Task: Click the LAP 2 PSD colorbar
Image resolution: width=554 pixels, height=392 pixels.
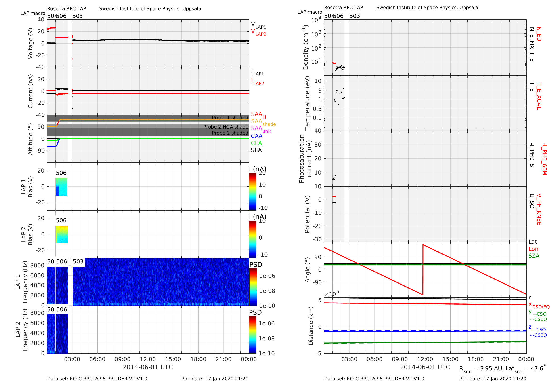Action: (253, 335)
